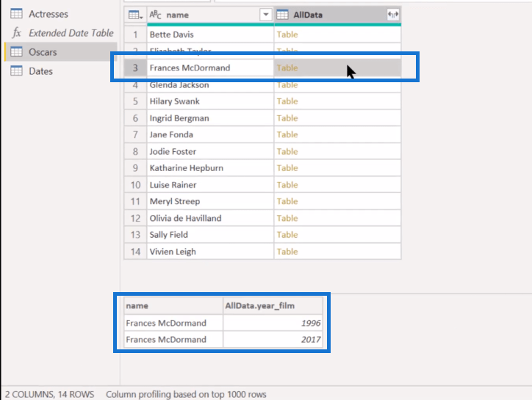Viewport: 532px width, 400px height.
Task: Click the Hilary Swank cell
Action: tap(210, 101)
